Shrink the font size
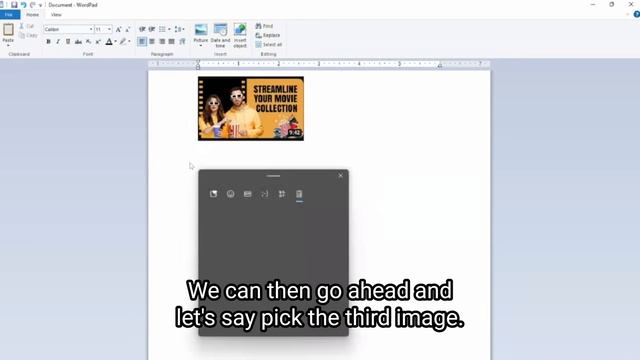This screenshot has width=640, height=360. (x=128, y=29)
